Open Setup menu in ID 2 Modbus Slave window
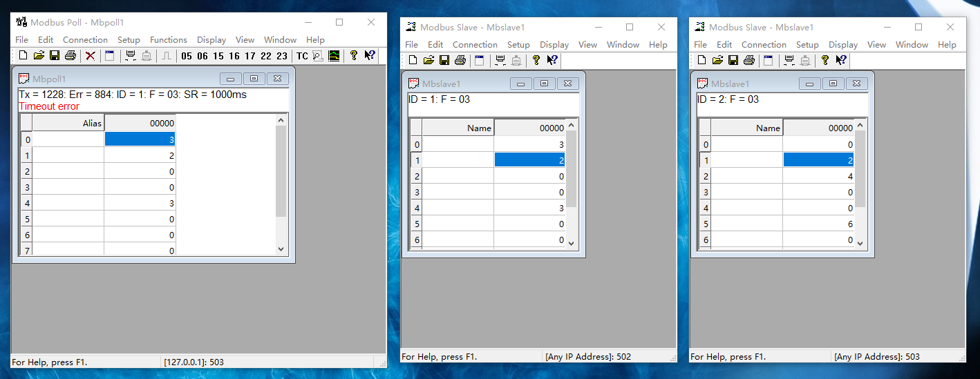 [x=807, y=44]
